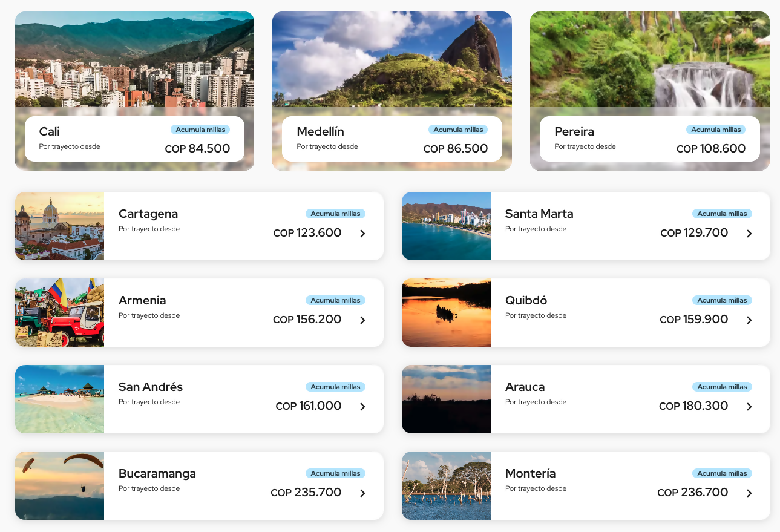Click the San Andrés beach thumbnail

click(x=59, y=399)
